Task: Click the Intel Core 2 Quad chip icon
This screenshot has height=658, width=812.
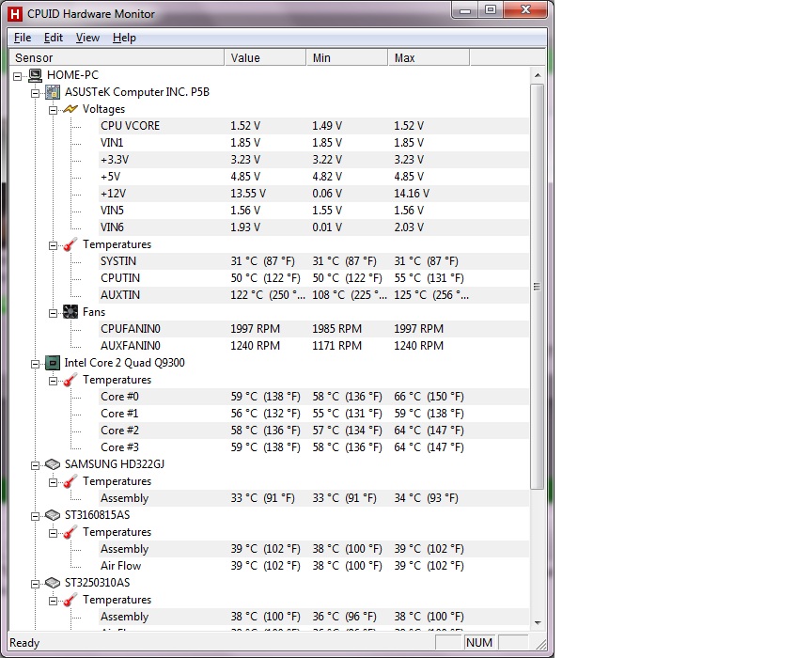Action: click(53, 363)
